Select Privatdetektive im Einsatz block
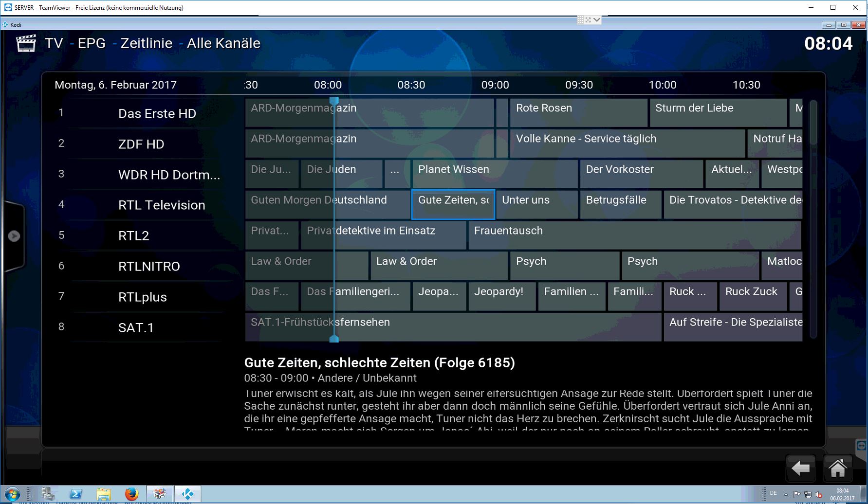Viewport: 868px width, 504px height. [383, 235]
